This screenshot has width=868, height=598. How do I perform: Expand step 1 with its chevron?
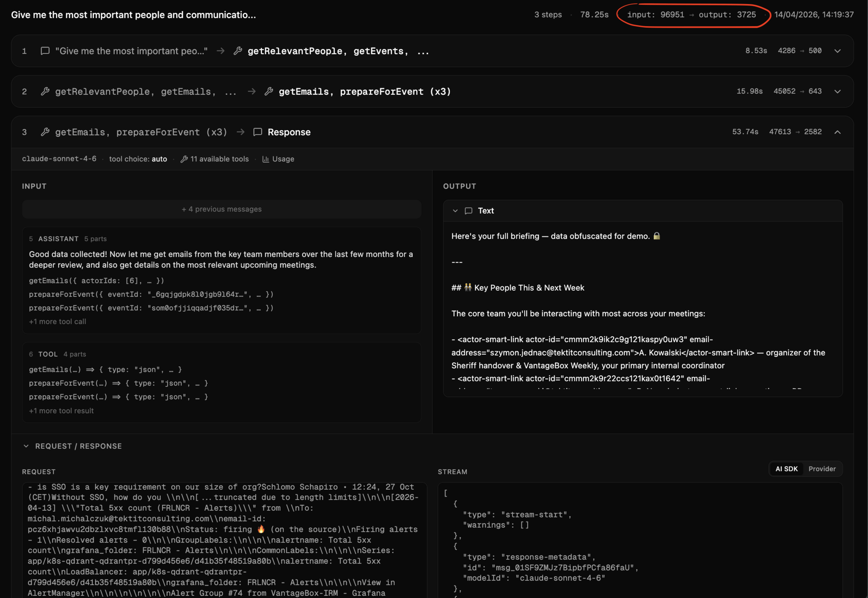click(837, 51)
